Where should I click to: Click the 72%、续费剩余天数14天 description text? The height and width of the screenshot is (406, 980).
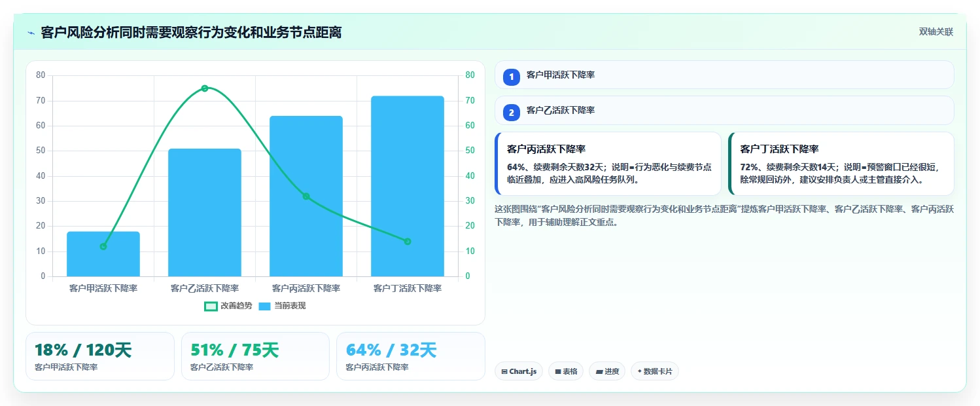839,173
